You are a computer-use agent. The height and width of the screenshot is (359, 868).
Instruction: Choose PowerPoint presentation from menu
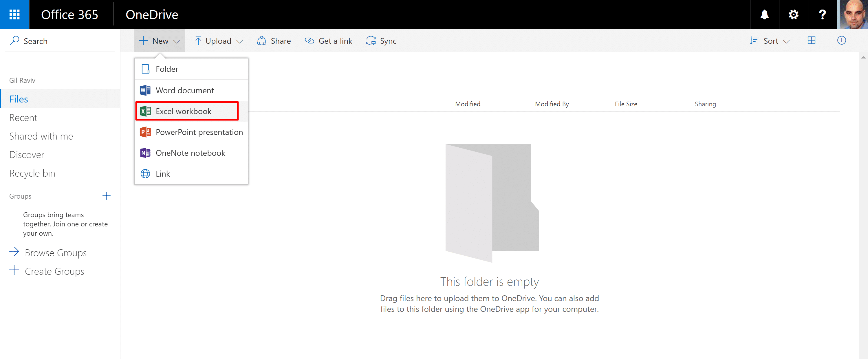[x=199, y=132]
